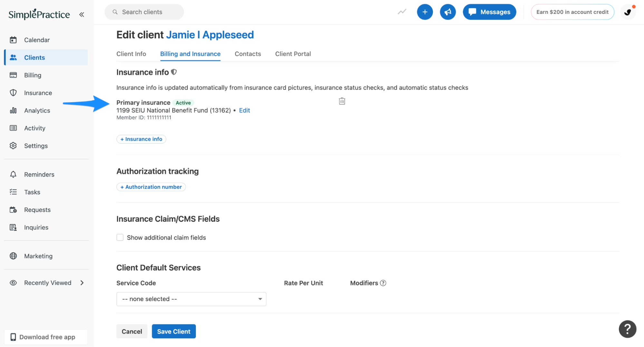
Task: Open the Settings gear icon
Action: [13, 146]
